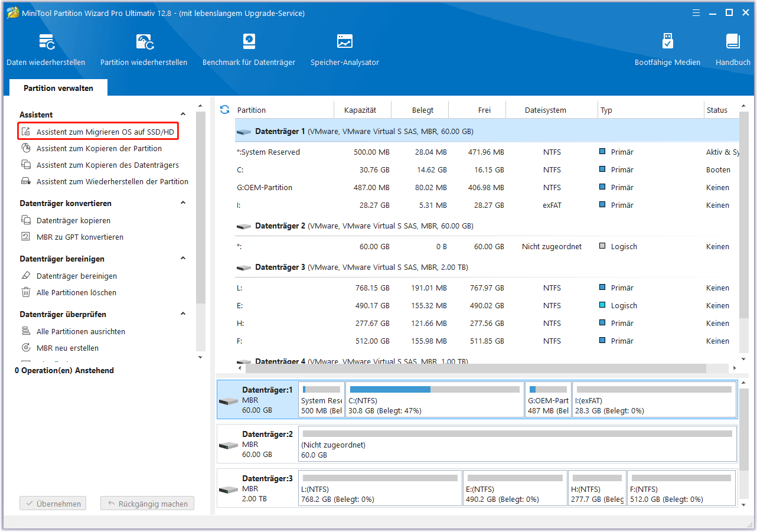Viewport: 757px width, 532px height.
Task: Select the L: partition row
Action: (487, 288)
